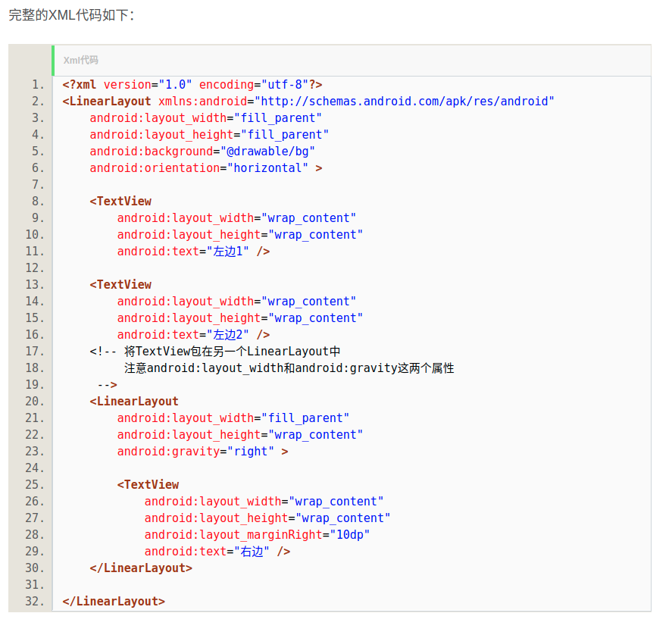
Task: Click the 完整的XML代码如下 heading text
Action: (68, 14)
